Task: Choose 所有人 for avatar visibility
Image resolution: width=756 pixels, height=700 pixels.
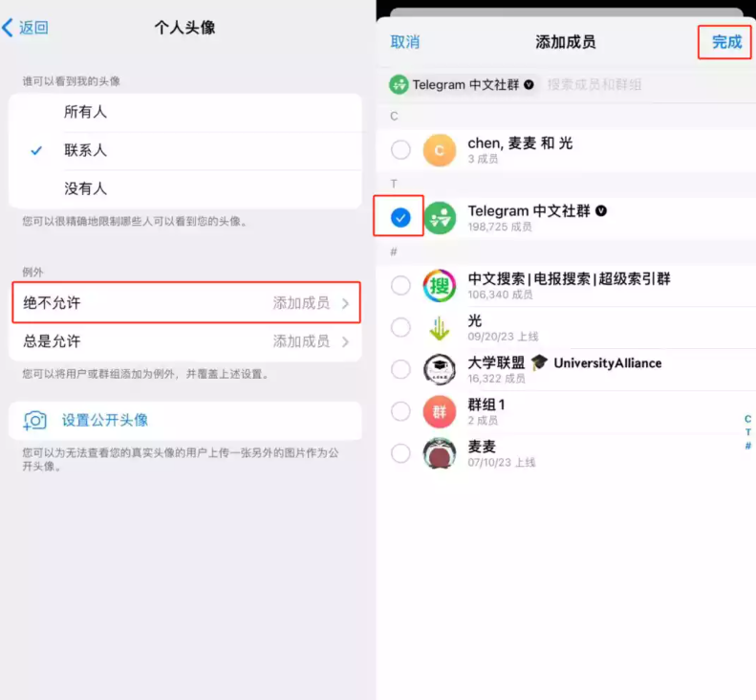Action: point(185,113)
